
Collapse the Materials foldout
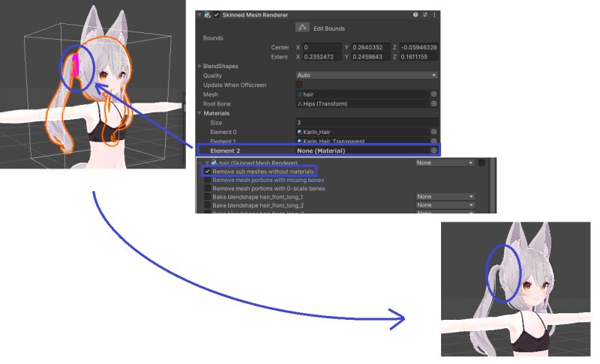click(x=199, y=113)
